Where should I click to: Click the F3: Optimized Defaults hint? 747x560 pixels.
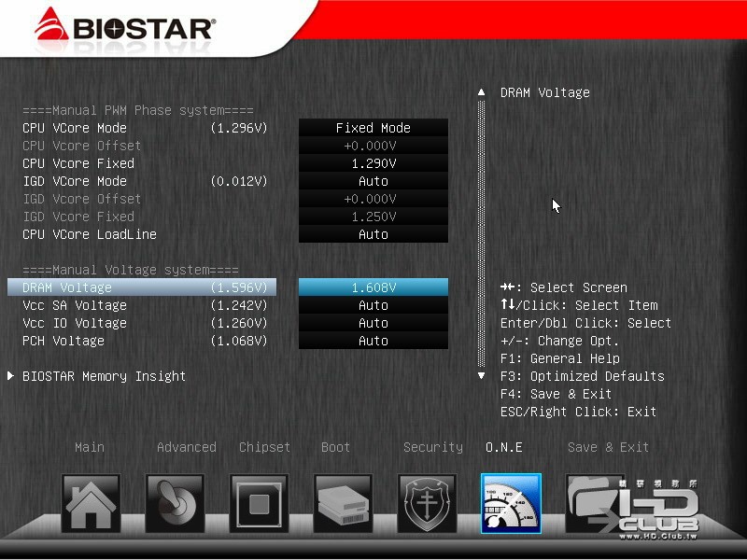point(582,376)
